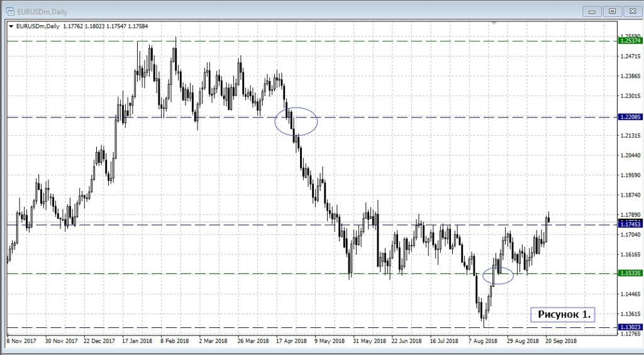Click the triangle before EURUSDm,Daily chart header
The height and width of the screenshot is (355, 644).
pyautogui.click(x=11, y=26)
